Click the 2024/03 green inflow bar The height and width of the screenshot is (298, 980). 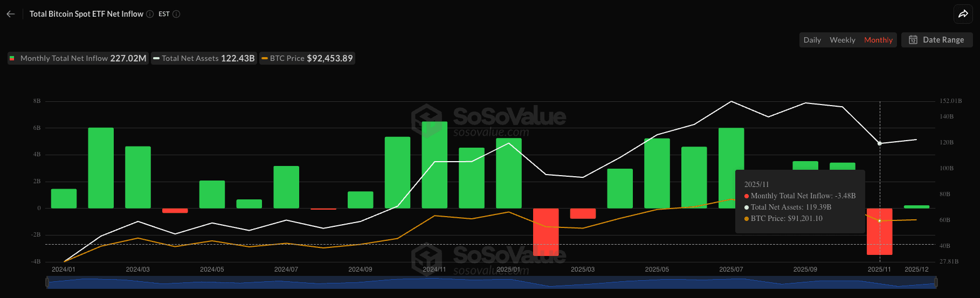(x=138, y=177)
